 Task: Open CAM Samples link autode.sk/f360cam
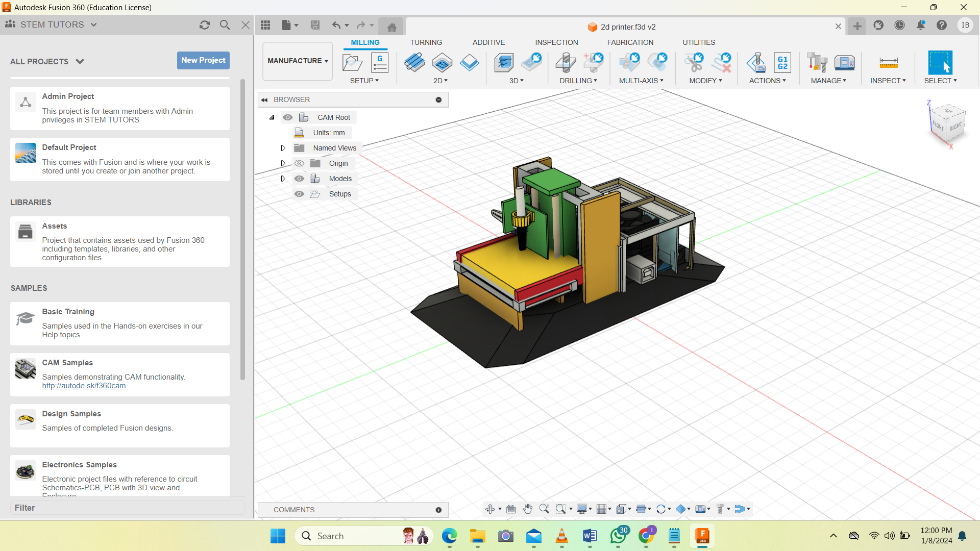click(x=84, y=386)
